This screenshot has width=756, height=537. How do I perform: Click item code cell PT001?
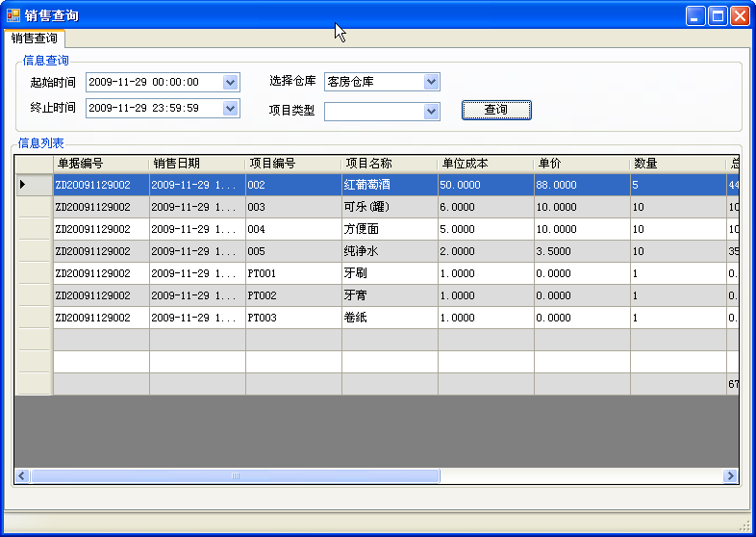293,273
